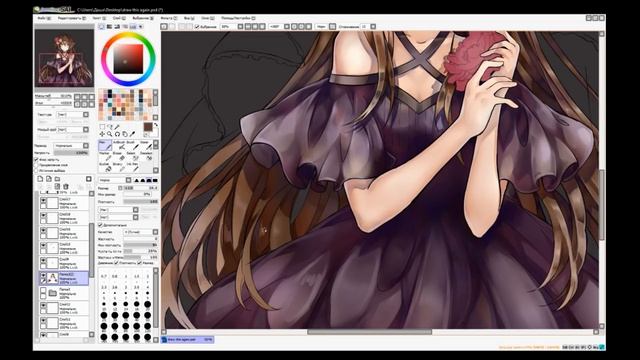Open the File (Файл) menu

point(44,18)
